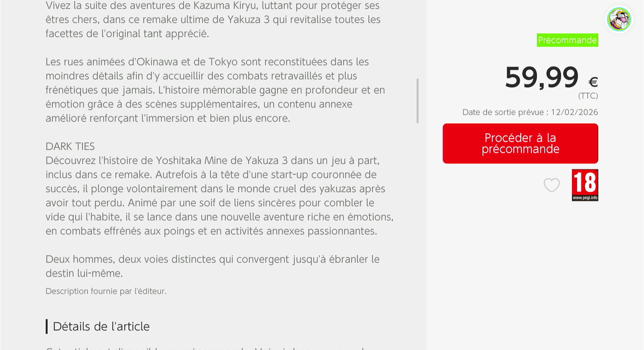Click the DARK TIES subheading

(x=70, y=146)
